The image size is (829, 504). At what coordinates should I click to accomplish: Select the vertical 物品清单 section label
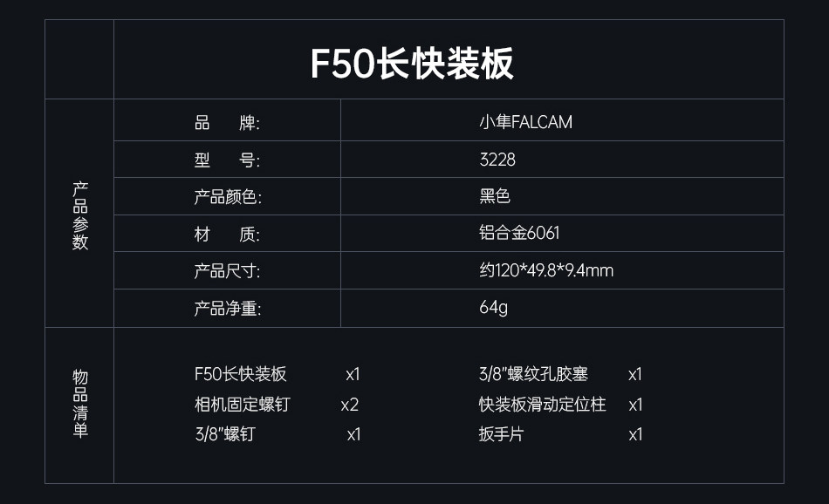[x=80, y=404]
